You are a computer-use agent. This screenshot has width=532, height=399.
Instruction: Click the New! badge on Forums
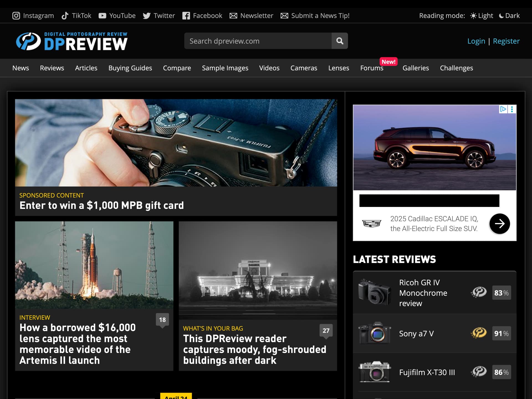(x=388, y=62)
